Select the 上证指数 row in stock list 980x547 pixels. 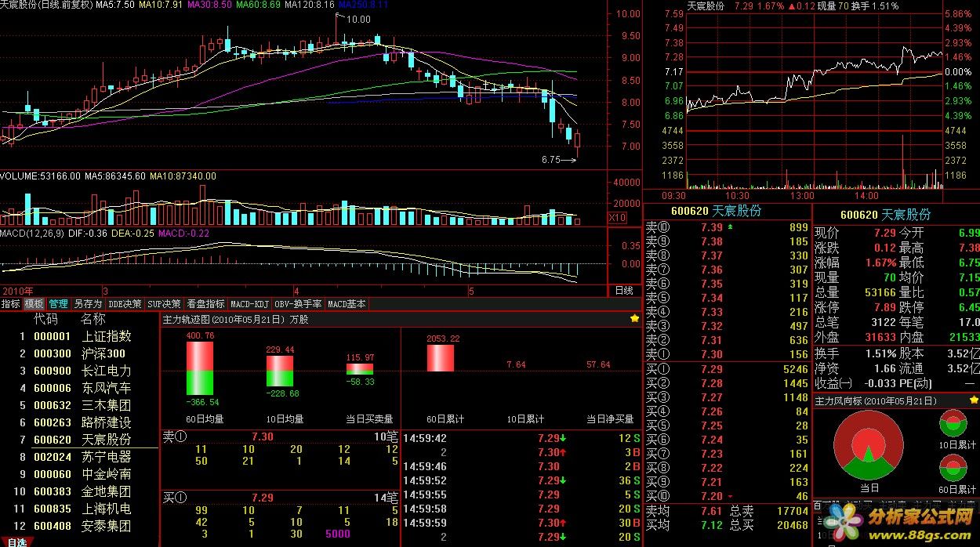(x=79, y=336)
